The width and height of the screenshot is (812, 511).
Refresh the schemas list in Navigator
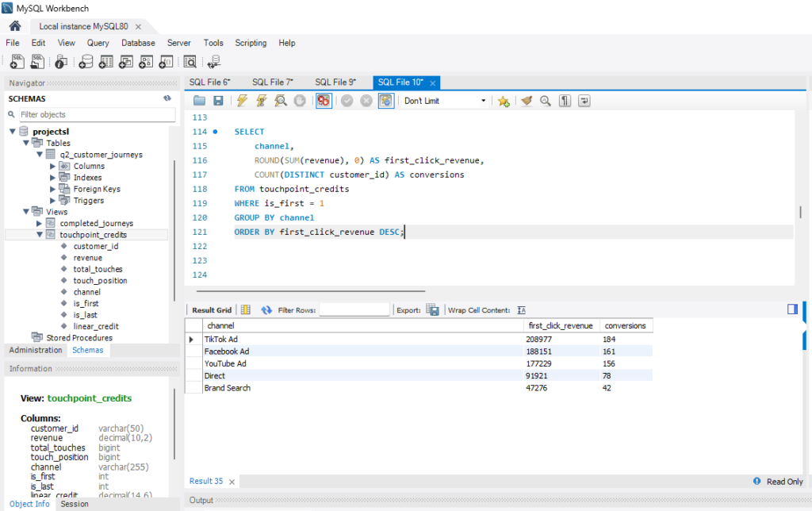click(167, 98)
